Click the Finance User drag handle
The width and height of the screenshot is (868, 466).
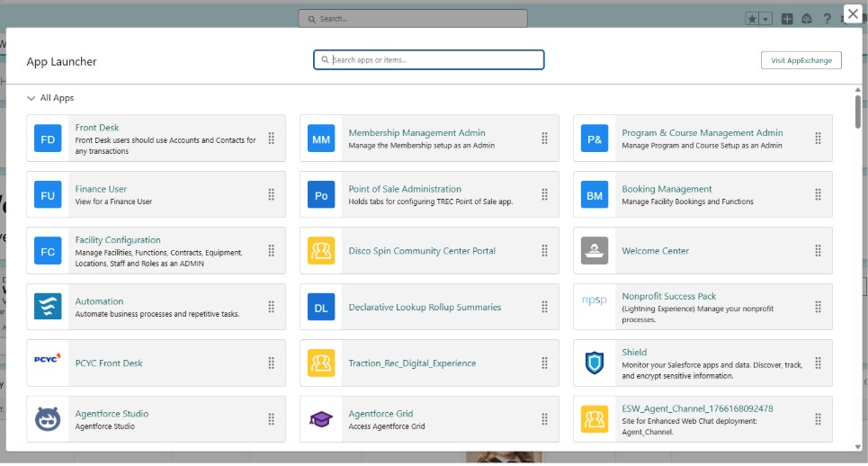(272, 195)
